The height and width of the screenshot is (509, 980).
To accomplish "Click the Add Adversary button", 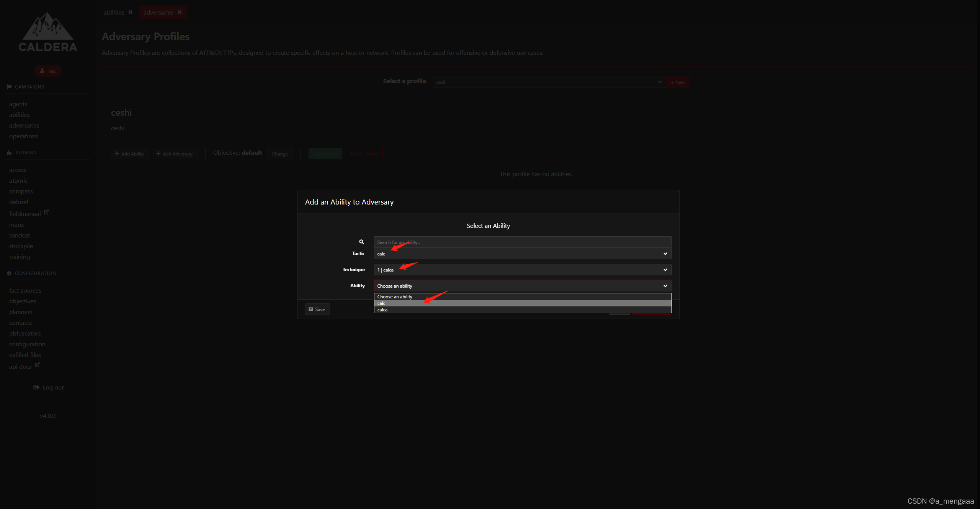I will click(x=175, y=153).
